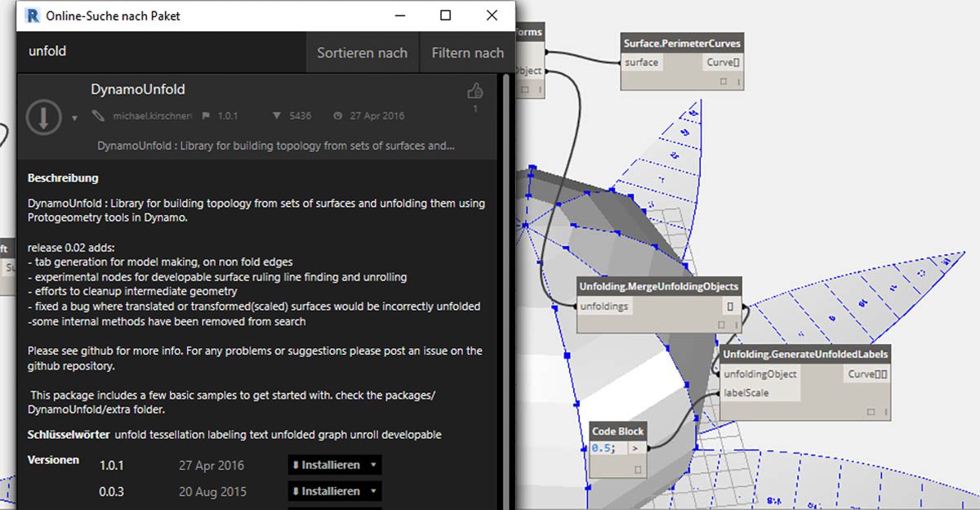Open the Sortieren nach menu

[362, 52]
